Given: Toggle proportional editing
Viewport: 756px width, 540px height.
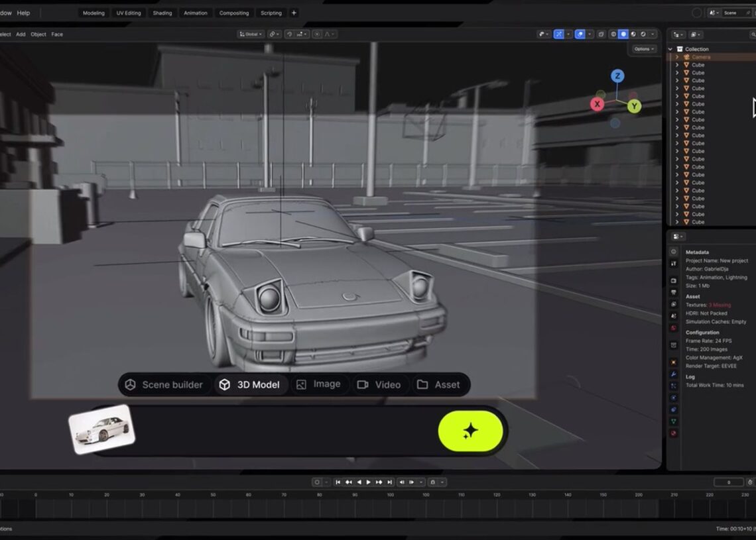Looking at the screenshot, I should point(317,34).
